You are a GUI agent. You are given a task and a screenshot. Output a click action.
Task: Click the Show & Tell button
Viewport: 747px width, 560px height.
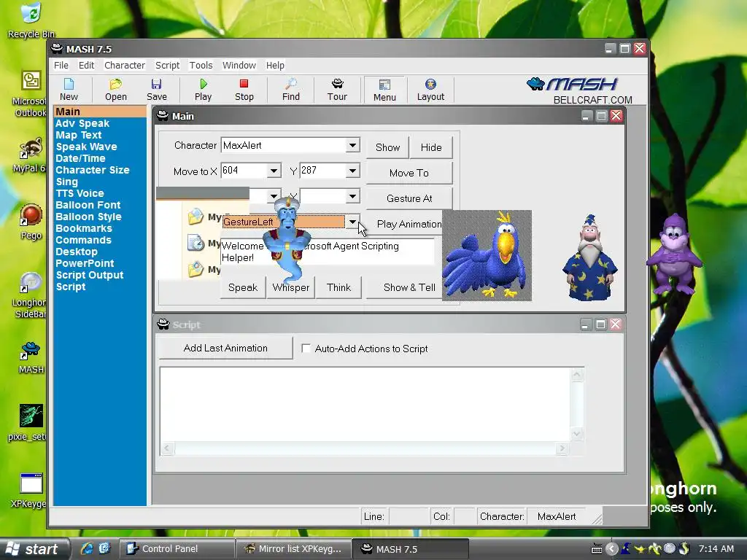tap(404, 287)
